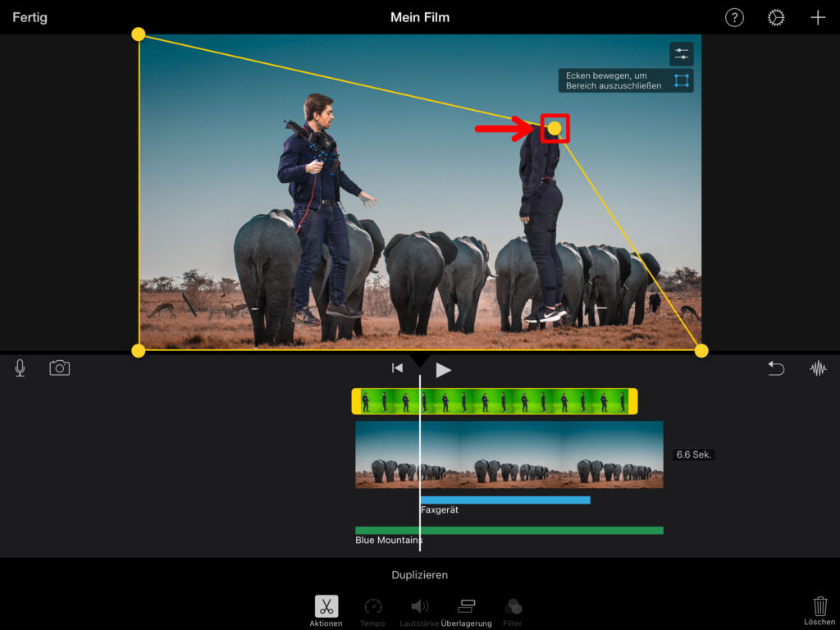Show audio waveforms in timeline
Image resolution: width=840 pixels, height=630 pixels.
coord(818,369)
